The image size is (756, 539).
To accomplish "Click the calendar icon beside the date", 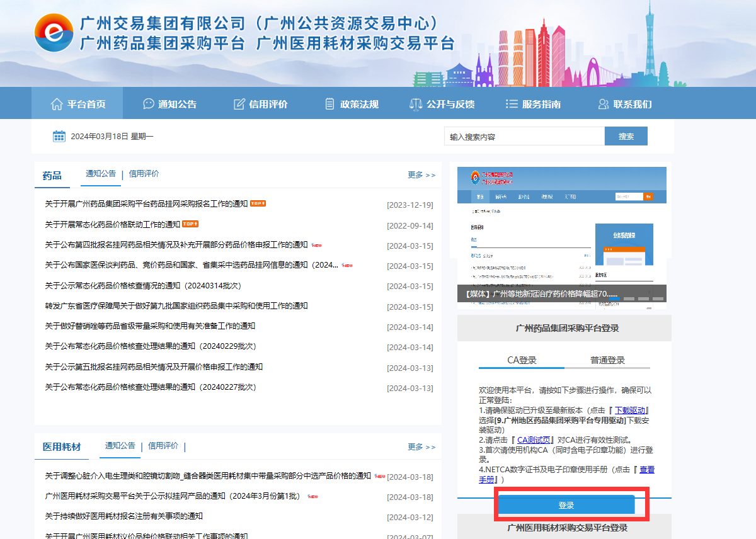I will click(x=59, y=136).
